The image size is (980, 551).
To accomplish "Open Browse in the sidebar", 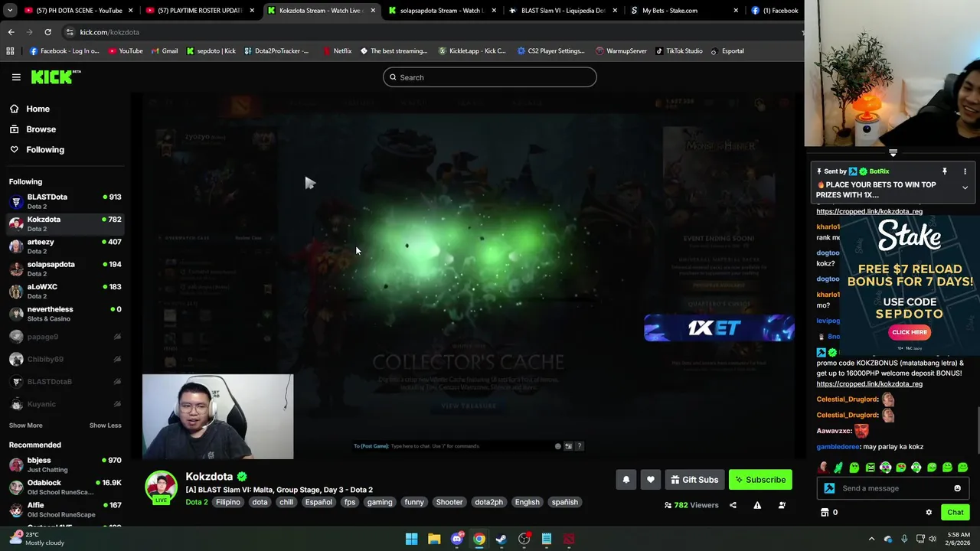I will (41, 129).
